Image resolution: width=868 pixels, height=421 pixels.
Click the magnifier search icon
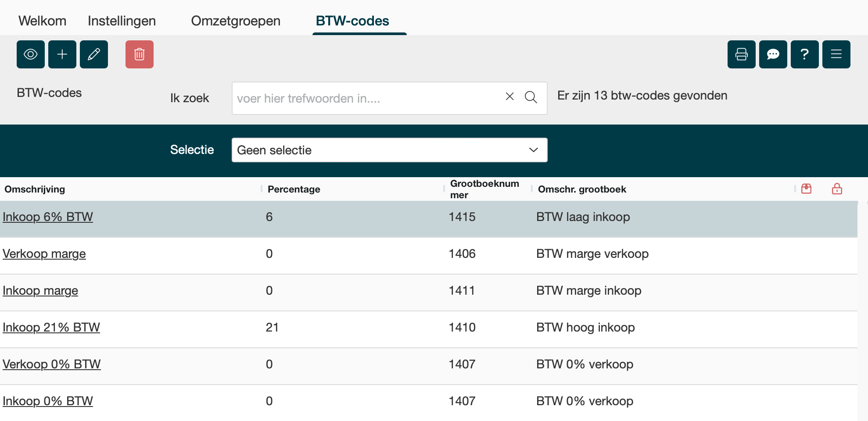click(531, 97)
